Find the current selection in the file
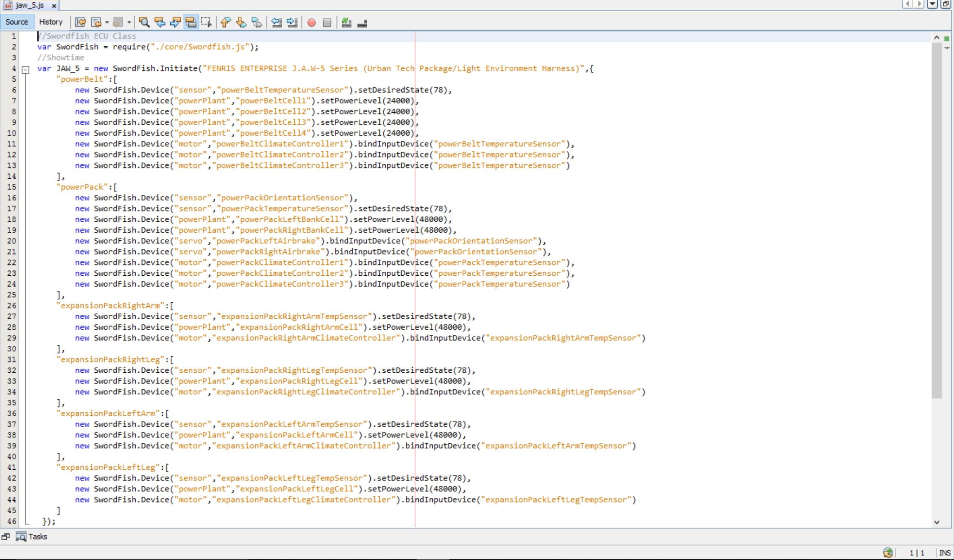This screenshot has width=954, height=560. point(144,22)
